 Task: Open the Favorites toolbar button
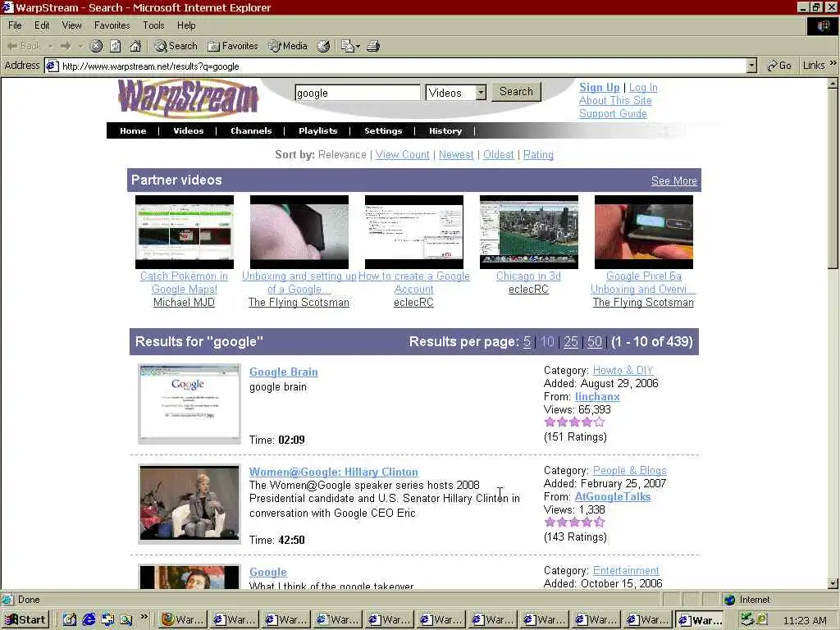232,46
